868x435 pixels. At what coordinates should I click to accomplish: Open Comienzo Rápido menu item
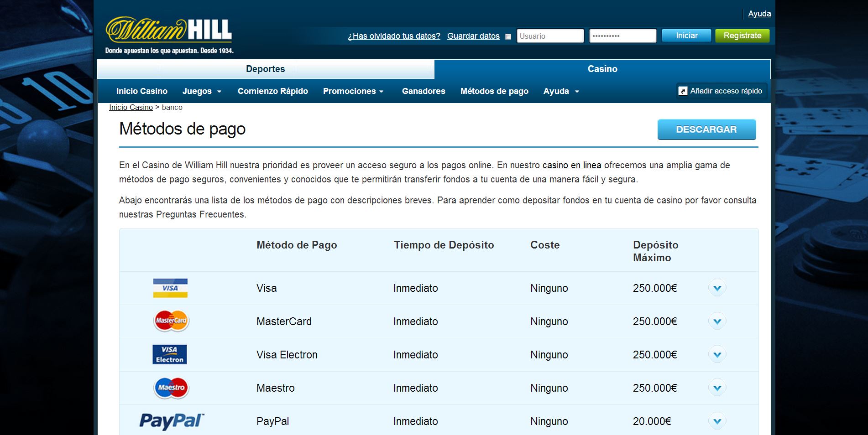(273, 91)
